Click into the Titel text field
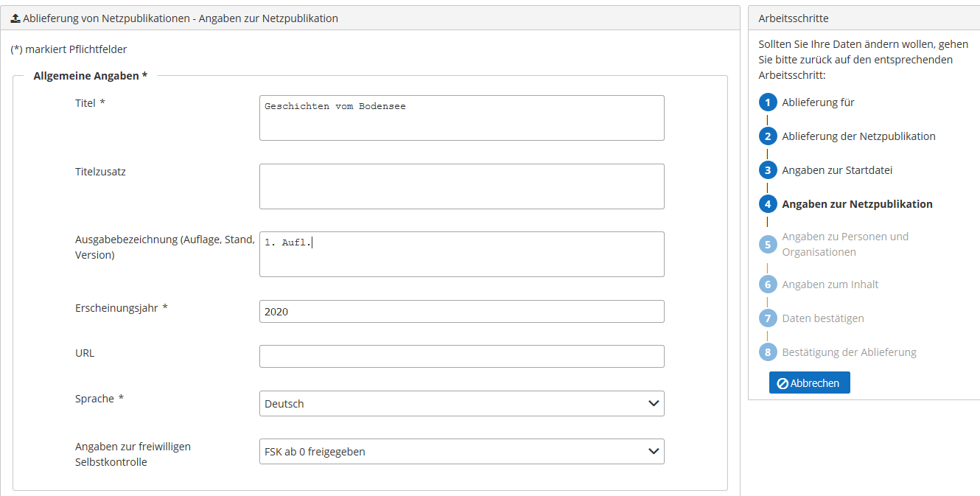This screenshot has width=980, height=496. coord(462,118)
